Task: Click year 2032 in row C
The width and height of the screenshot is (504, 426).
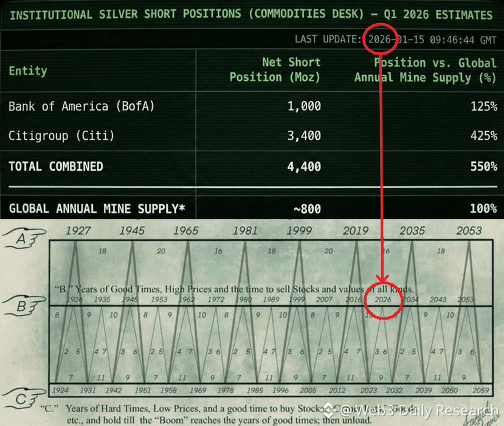Action: point(394,390)
